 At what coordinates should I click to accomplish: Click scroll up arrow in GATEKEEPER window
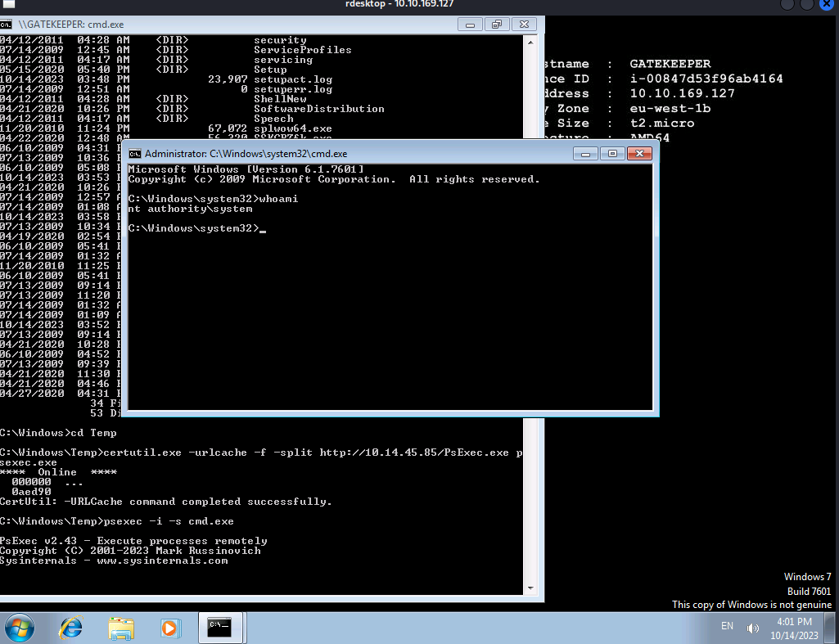530,43
